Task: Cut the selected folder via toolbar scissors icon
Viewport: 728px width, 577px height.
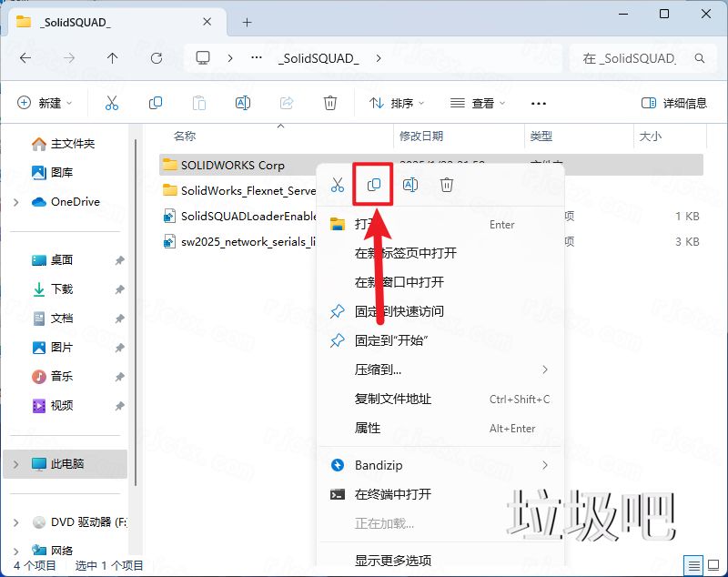Action: click(111, 102)
